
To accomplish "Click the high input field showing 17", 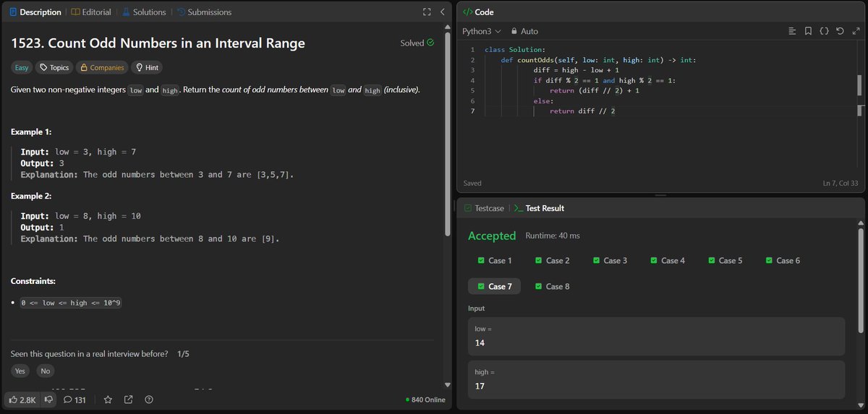I will click(657, 379).
